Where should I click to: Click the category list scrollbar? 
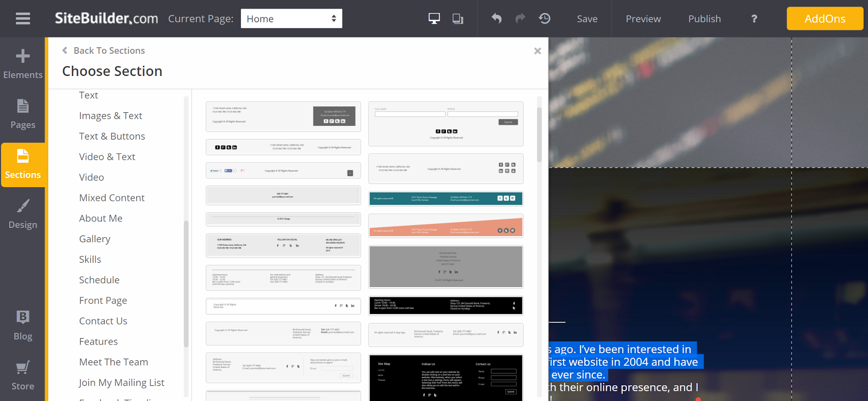(186, 284)
